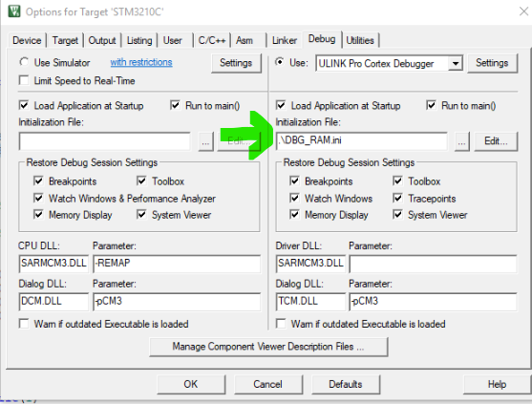Toggle debugger Breakpoints checkbox
532x404 pixels.
tap(294, 181)
